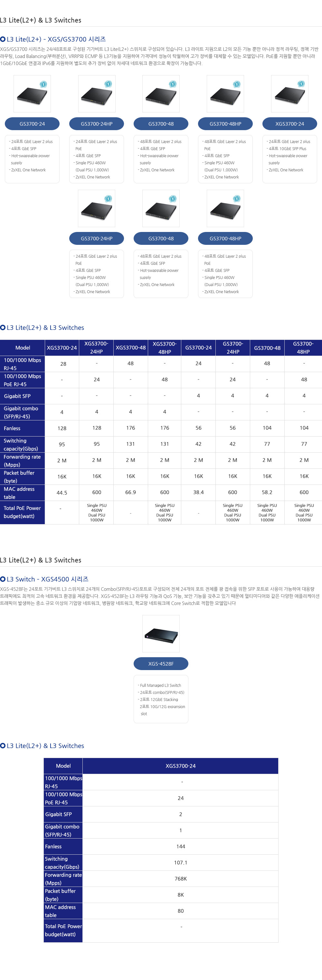Open GS3700-24HP image in the second product row
Screen dimensions: 322x980
(97, 208)
